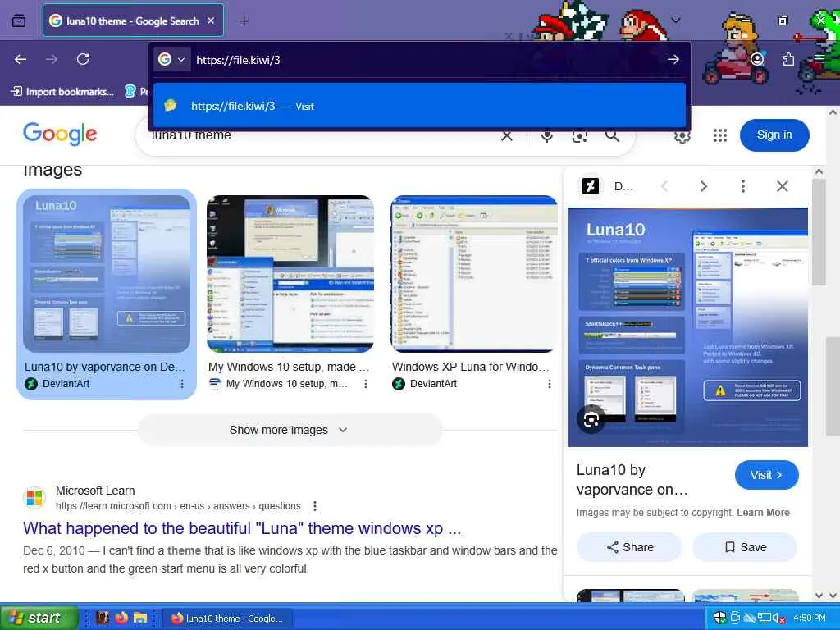Screen dimensions: 840x630
Task: Click the Sign in button
Action: pos(774,135)
